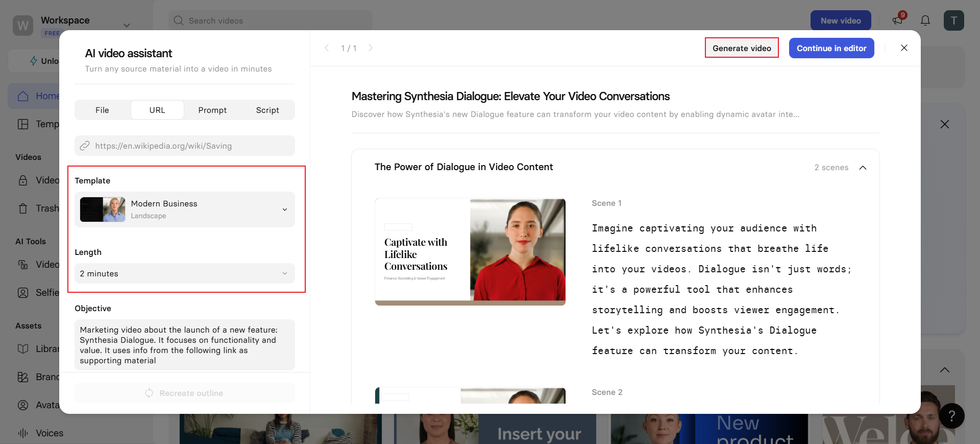The height and width of the screenshot is (444, 980).
Task: Select the Scene 2 slide thumbnail
Action: [470, 395]
